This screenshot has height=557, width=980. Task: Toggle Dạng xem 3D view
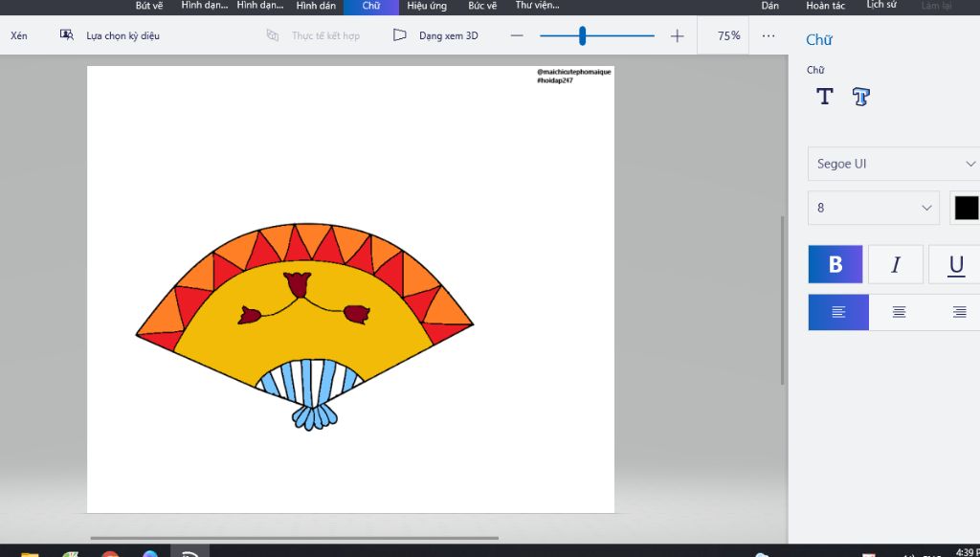[435, 35]
